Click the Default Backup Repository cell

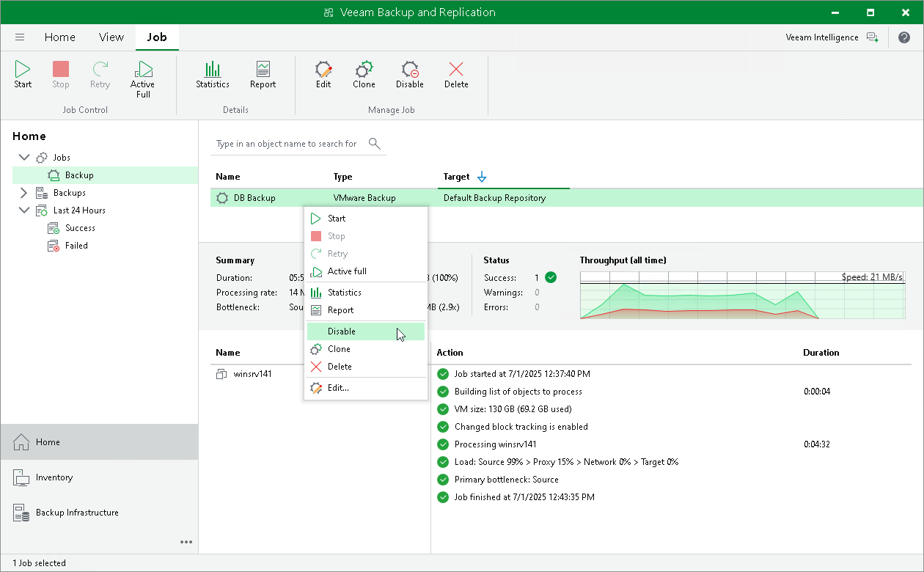click(494, 198)
